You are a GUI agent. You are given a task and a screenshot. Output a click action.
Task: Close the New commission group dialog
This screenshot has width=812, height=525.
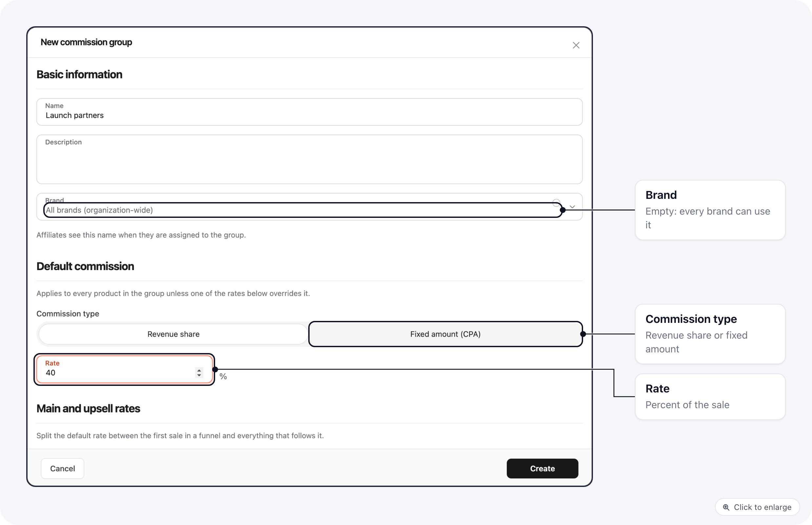point(576,45)
